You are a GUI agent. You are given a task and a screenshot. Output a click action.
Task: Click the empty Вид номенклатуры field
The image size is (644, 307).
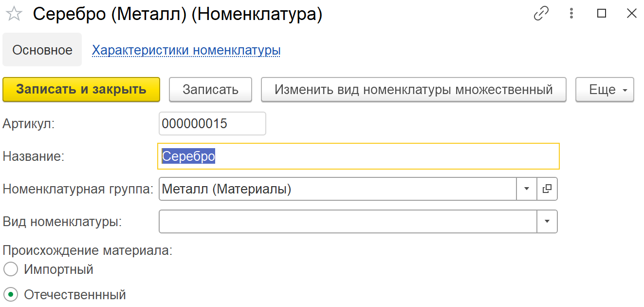[348, 221]
